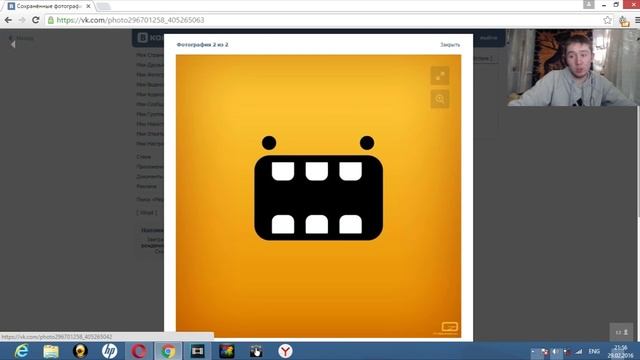Open a new Chrome tab
Screen dimensions: 640x360
pyautogui.click(x=103, y=7)
